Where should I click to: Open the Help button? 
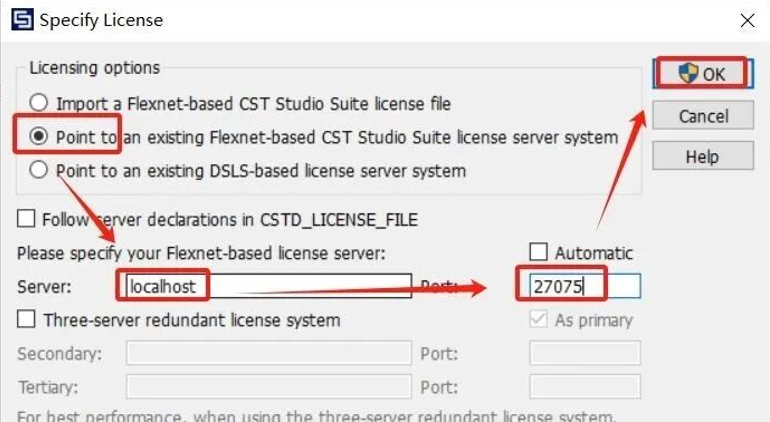[702, 157]
